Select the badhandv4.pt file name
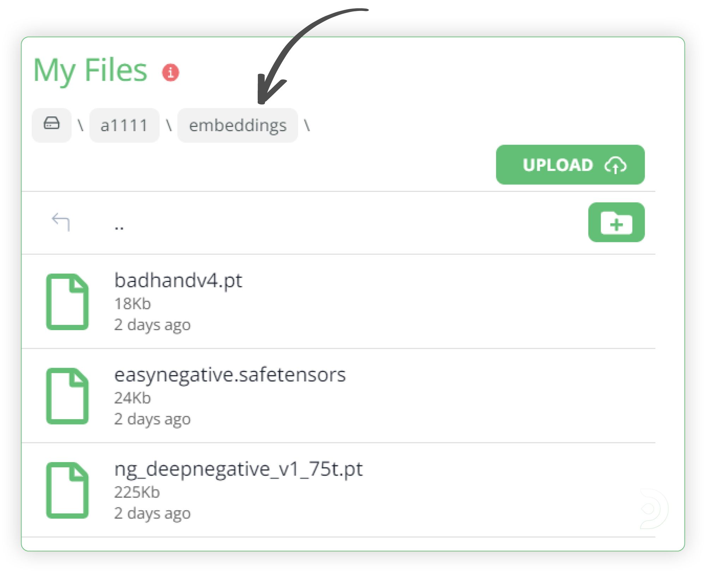The height and width of the screenshot is (588, 706). pyautogui.click(x=178, y=281)
